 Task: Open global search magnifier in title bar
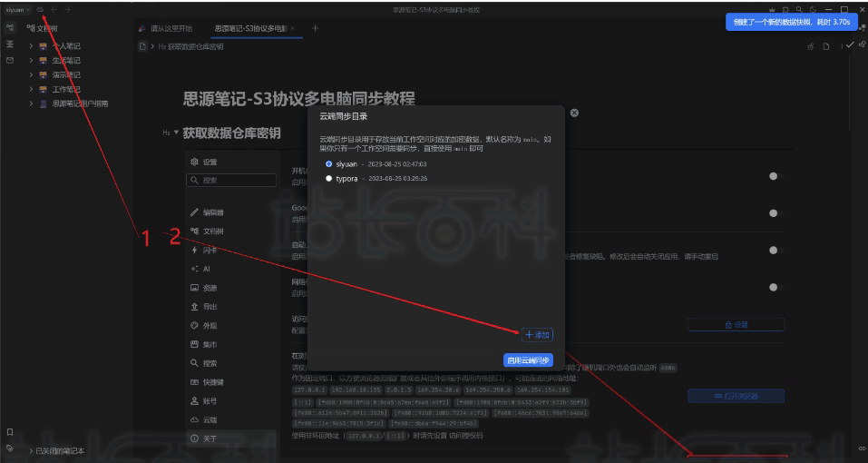[799, 10]
